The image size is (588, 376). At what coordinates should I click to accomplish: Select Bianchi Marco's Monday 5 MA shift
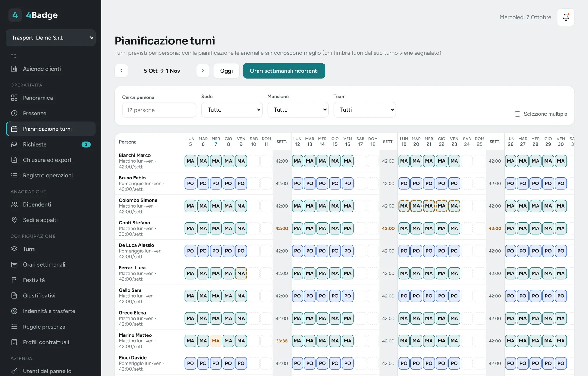point(191,161)
